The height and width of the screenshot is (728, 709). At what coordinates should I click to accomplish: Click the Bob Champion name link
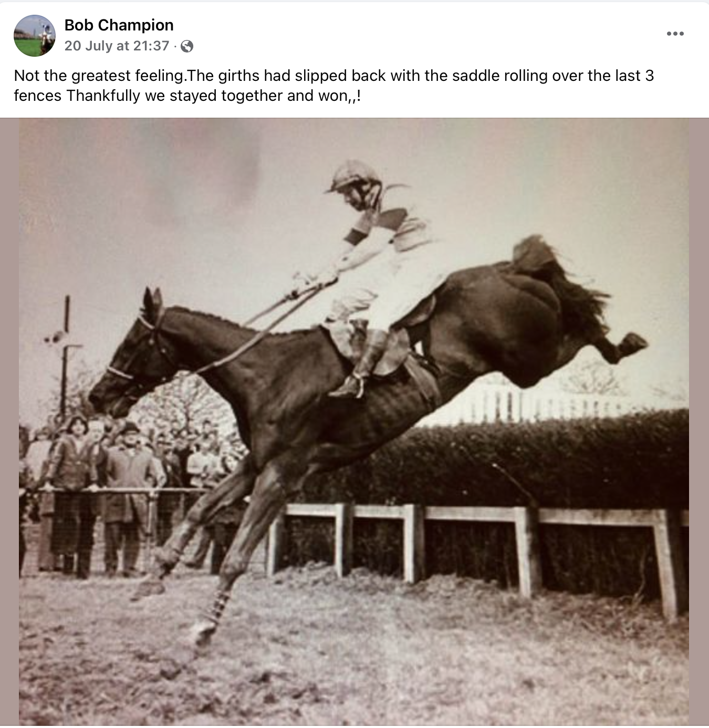click(x=119, y=25)
